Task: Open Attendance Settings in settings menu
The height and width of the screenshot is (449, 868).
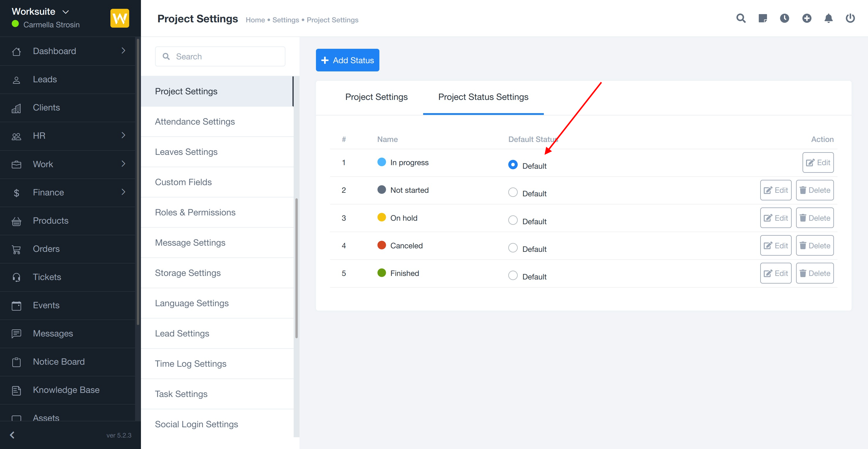Action: 195,121
